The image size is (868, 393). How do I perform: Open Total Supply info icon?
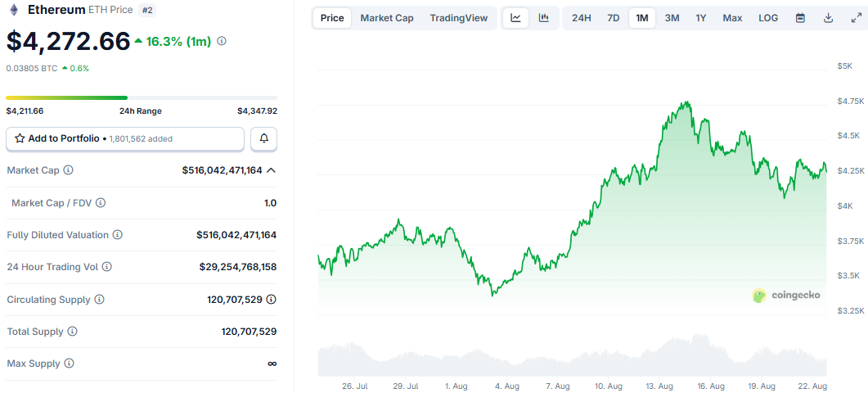pyautogui.click(x=73, y=332)
